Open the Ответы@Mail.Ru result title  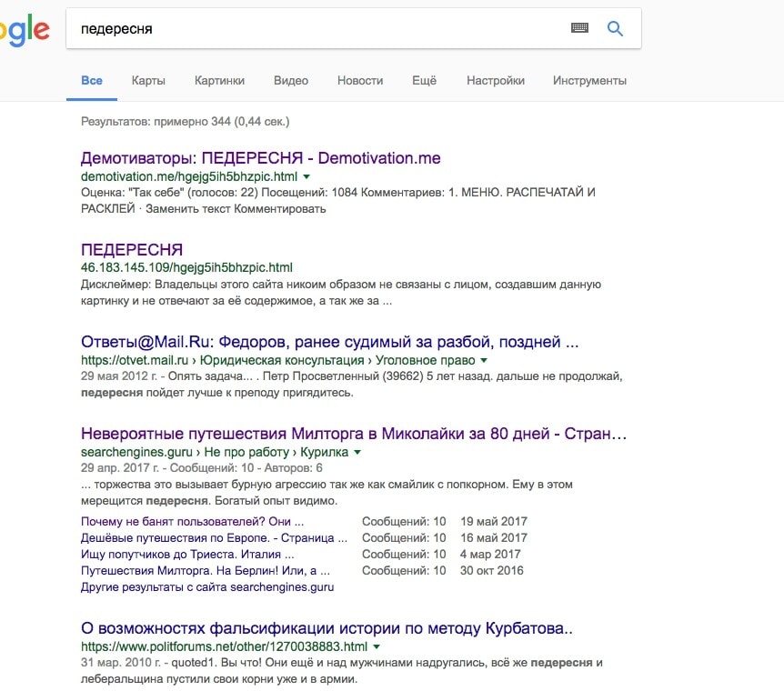tap(329, 343)
